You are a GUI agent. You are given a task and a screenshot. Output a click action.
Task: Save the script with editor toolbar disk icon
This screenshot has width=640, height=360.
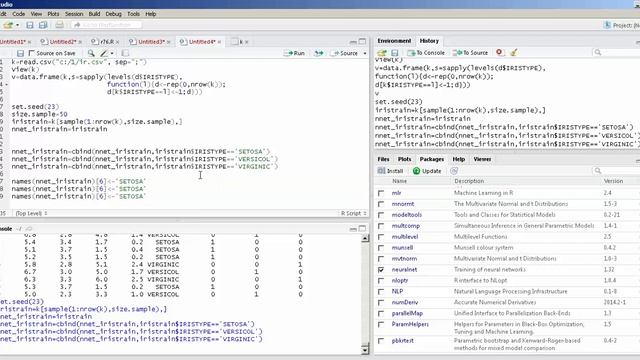[20, 53]
